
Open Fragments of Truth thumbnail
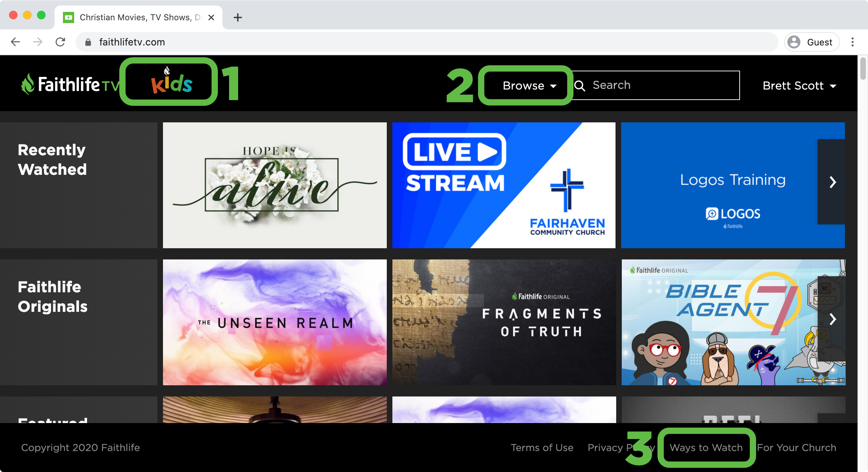504,322
